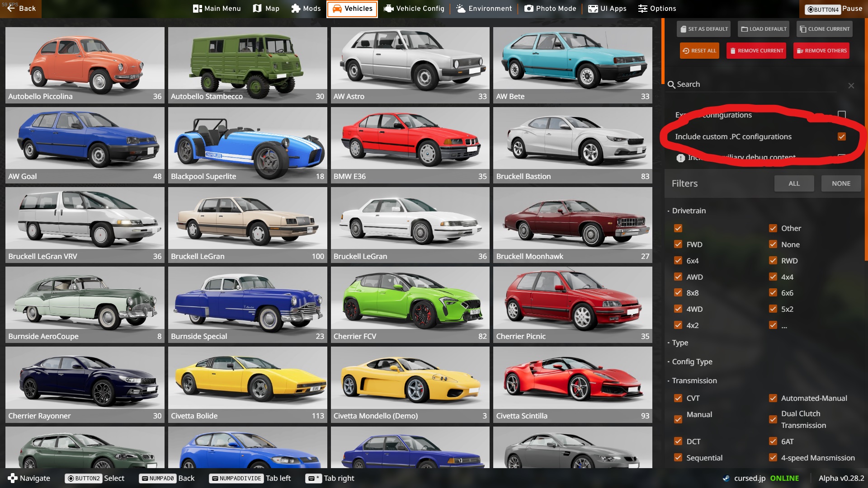Select the Autobello Piccolina thumbnail
Viewport: 868px width, 488px height.
click(x=85, y=65)
